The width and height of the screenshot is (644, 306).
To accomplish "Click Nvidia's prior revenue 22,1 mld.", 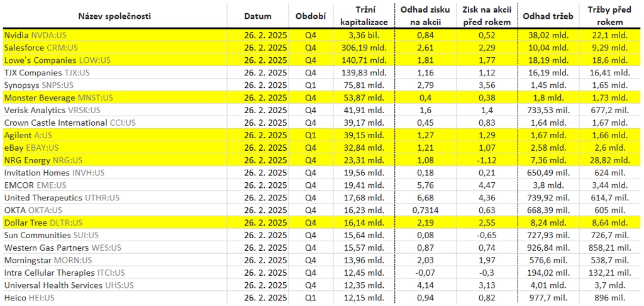I will point(610,35).
